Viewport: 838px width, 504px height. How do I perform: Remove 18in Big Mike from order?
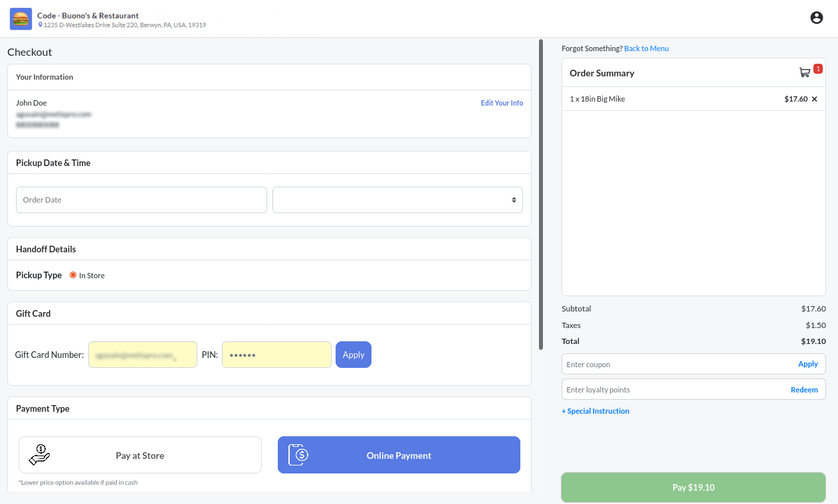click(815, 99)
